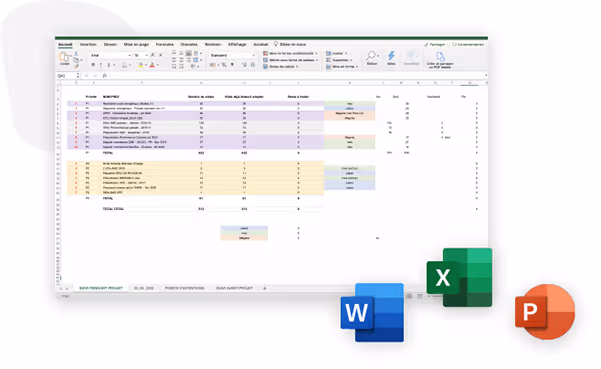The width and height of the screenshot is (601, 369).
Task: Open the Affichage ribbon tab
Action: click(237, 44)
